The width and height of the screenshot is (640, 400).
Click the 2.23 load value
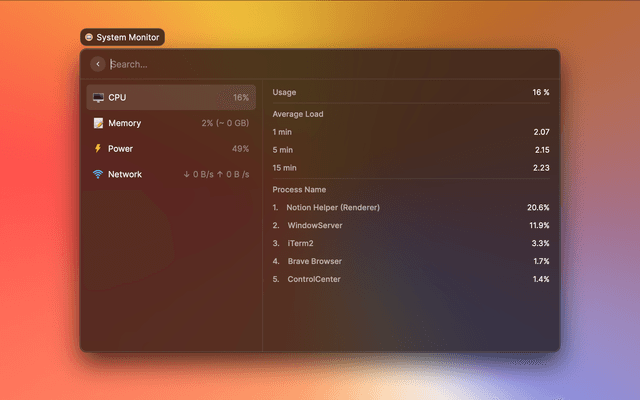point(541,168)
